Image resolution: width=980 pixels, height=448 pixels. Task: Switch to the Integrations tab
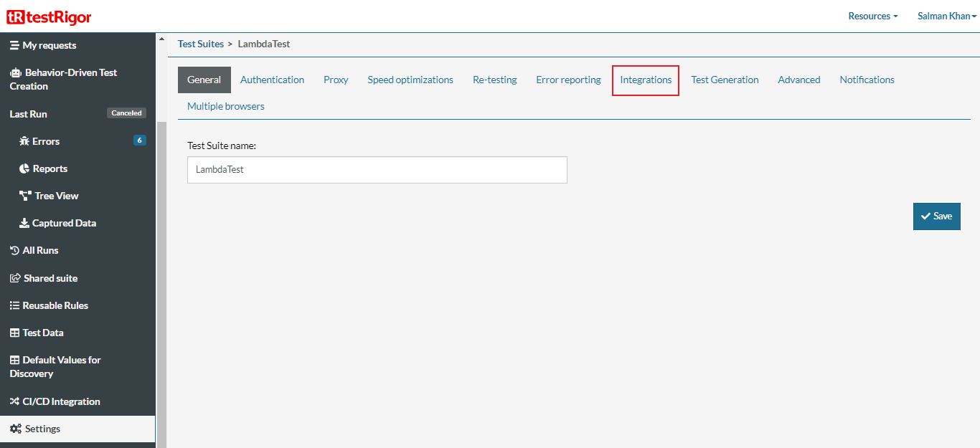645,80
